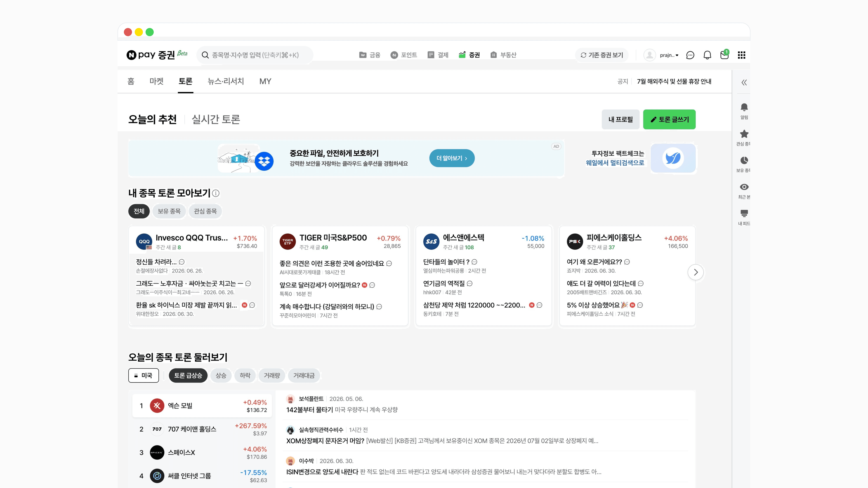Select the 거래량 filter chip
Screen dimensions: 868x488
(x=272, y=375)
